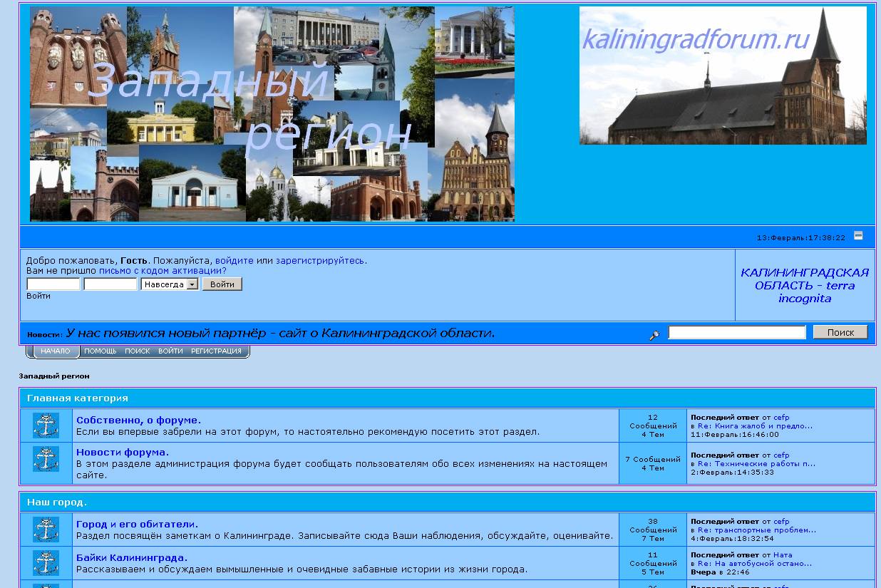Open 'Re: На автобусной остано...' post
This screenshot has height=588, width=881.
(754, 564)
